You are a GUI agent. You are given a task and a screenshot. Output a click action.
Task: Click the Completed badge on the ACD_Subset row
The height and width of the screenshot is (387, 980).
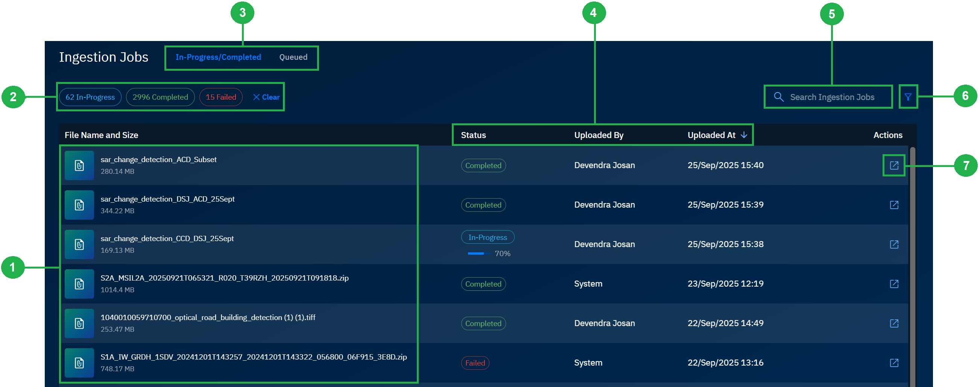(483, 165)
